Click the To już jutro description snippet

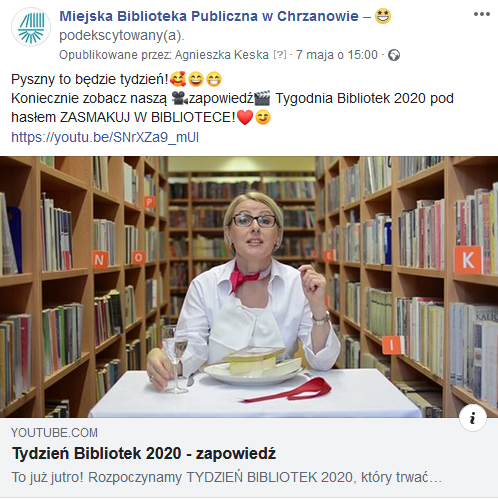coord(227,477)
